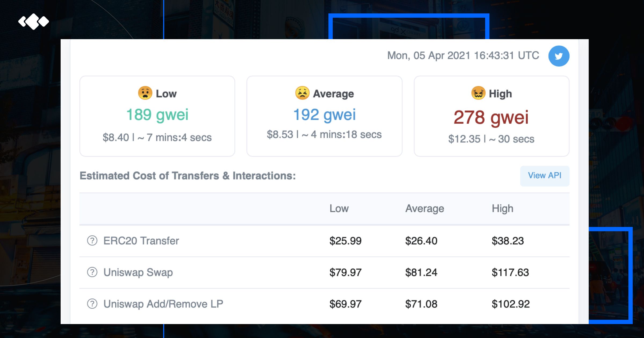Click the help icon beside Uniswap Add/Remove LP

92,304
